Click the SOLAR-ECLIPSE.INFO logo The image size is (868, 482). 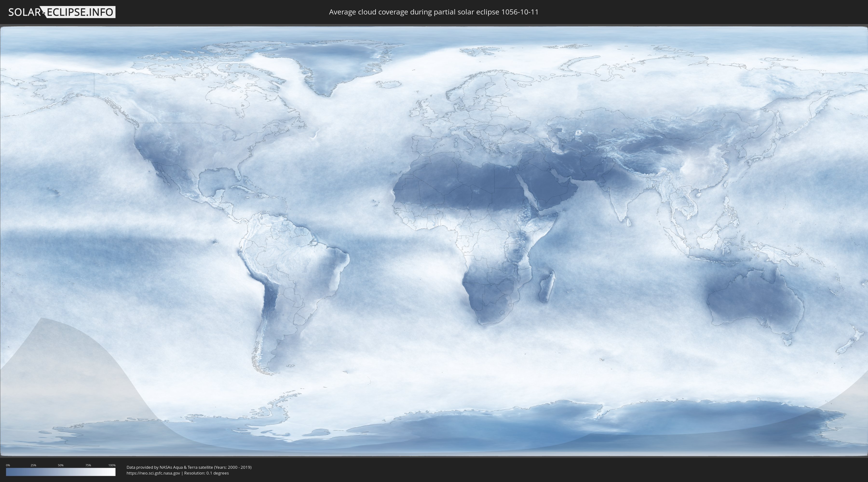(x=62, y=12)
